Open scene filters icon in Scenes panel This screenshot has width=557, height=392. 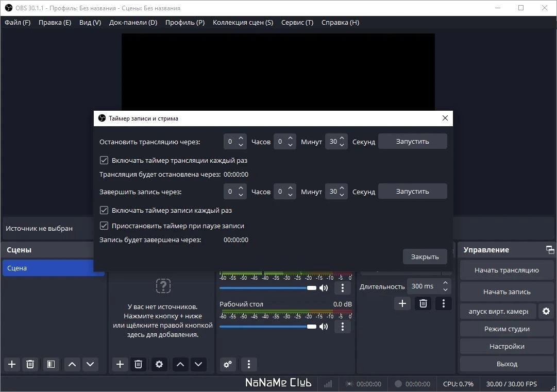click(51, 364)
